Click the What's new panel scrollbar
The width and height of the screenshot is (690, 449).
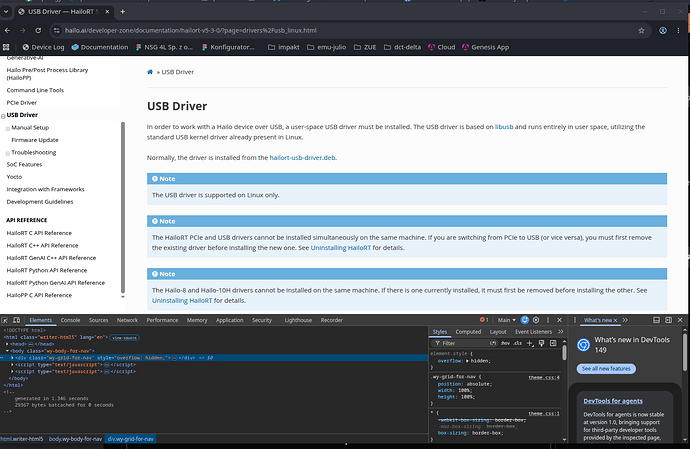685,352
